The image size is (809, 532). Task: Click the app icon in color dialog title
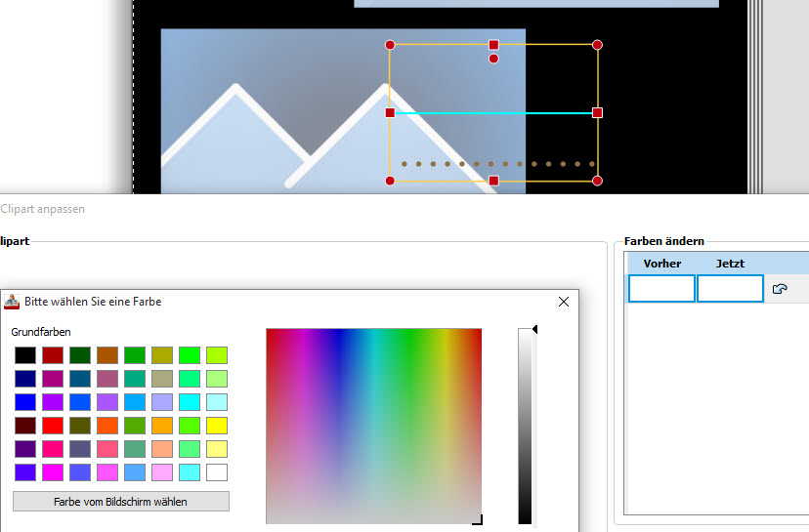[12, 302]
